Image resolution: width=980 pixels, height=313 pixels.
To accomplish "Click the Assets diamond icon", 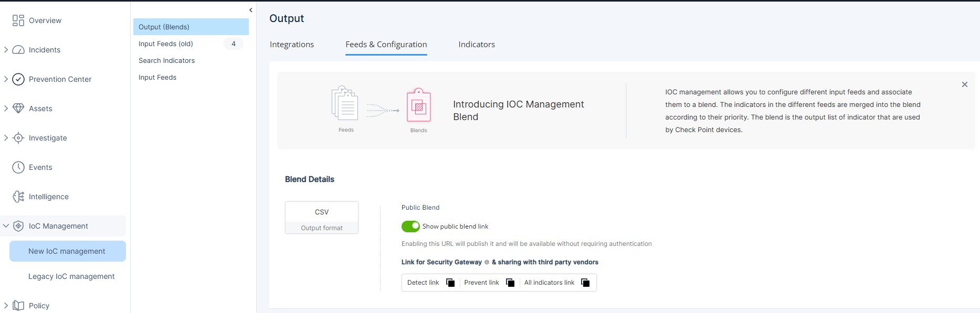I will click(x=18, y=109).
